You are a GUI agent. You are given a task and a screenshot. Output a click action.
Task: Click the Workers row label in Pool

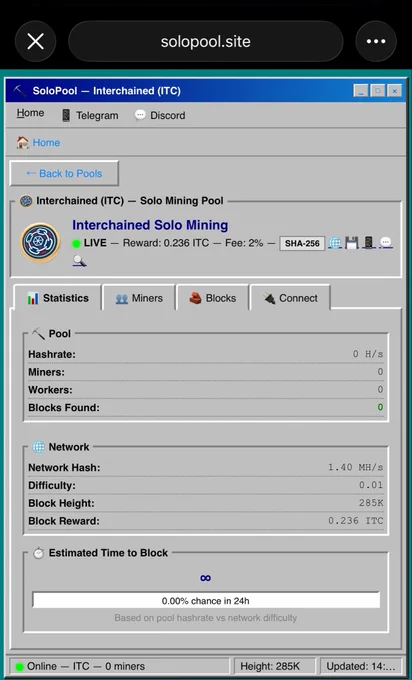pyautogui.click(x=50, y=390)
